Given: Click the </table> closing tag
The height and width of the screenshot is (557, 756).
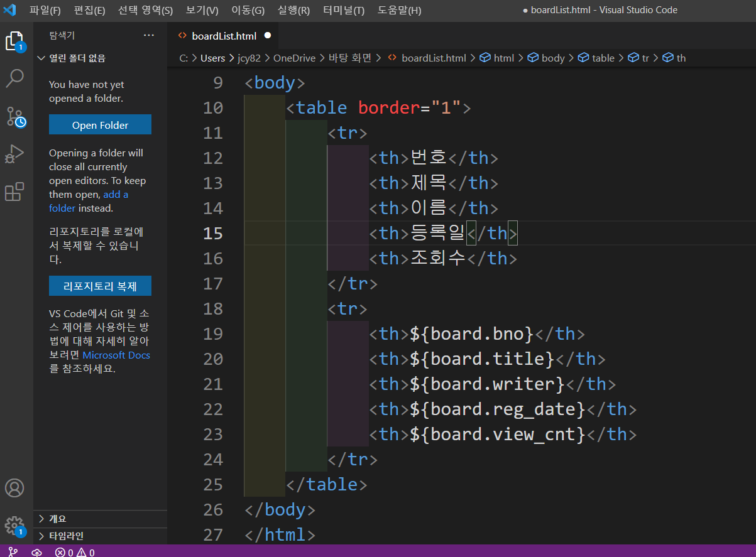Looking at the screenshot, I should click(x=327, y=484).
